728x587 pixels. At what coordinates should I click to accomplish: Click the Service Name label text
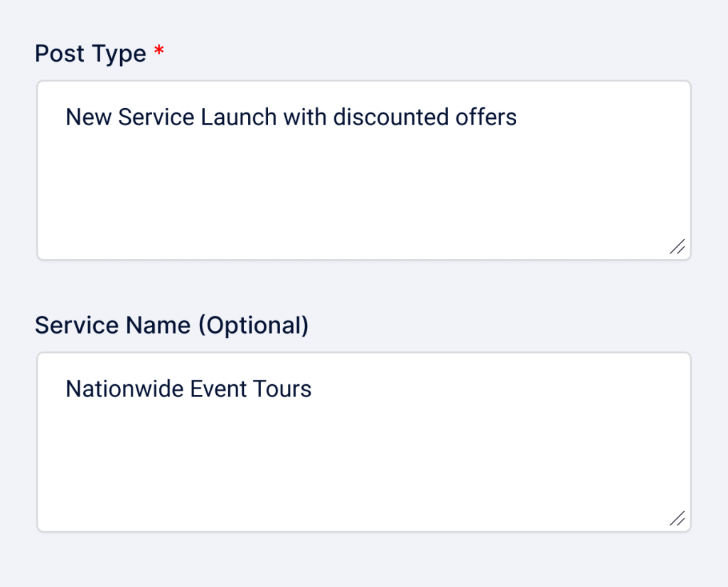[x=171, y=325]
